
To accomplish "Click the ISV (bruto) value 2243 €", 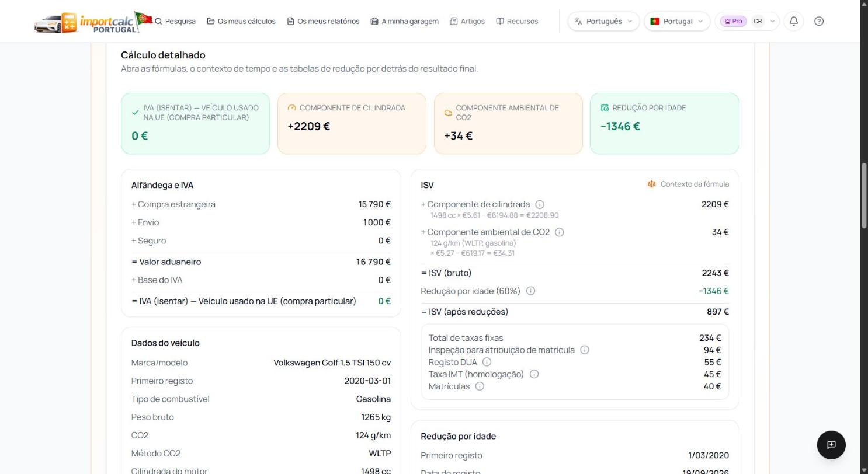I will point(715,273).
